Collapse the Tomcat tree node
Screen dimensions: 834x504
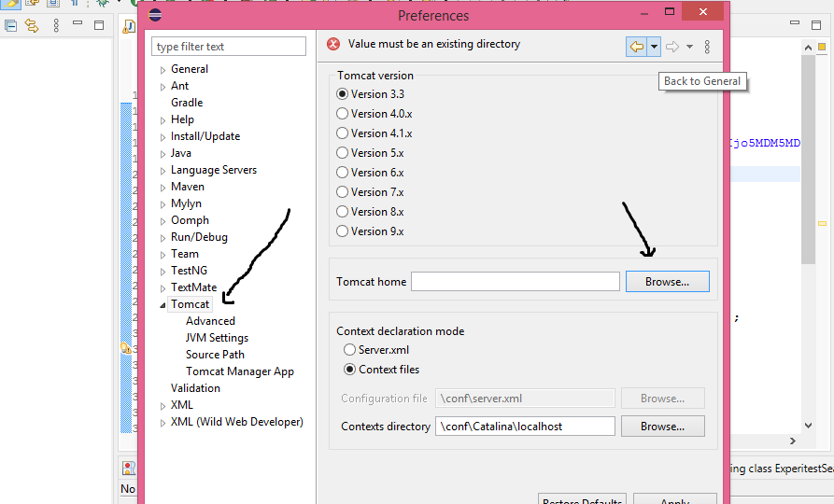163,305
